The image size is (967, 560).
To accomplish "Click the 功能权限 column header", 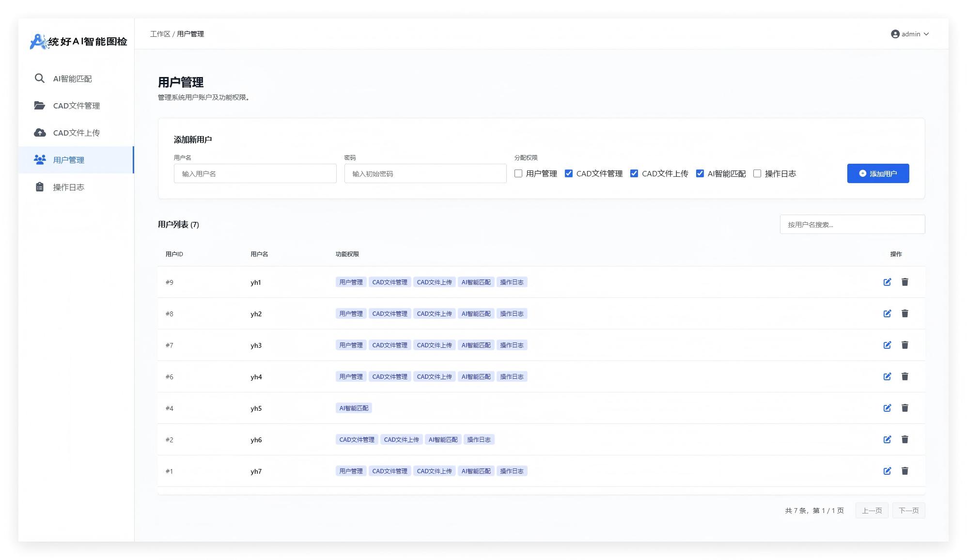I will (x=347, y=254).
